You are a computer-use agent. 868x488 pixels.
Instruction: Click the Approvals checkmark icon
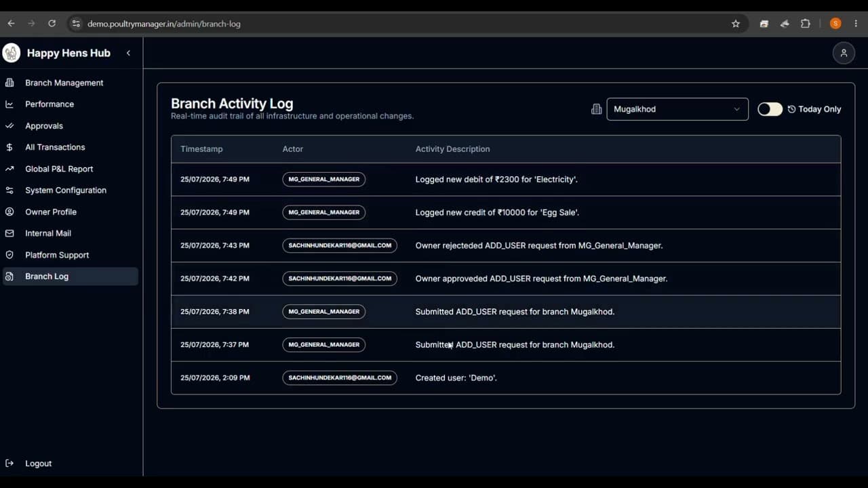[x=9, y=126]
